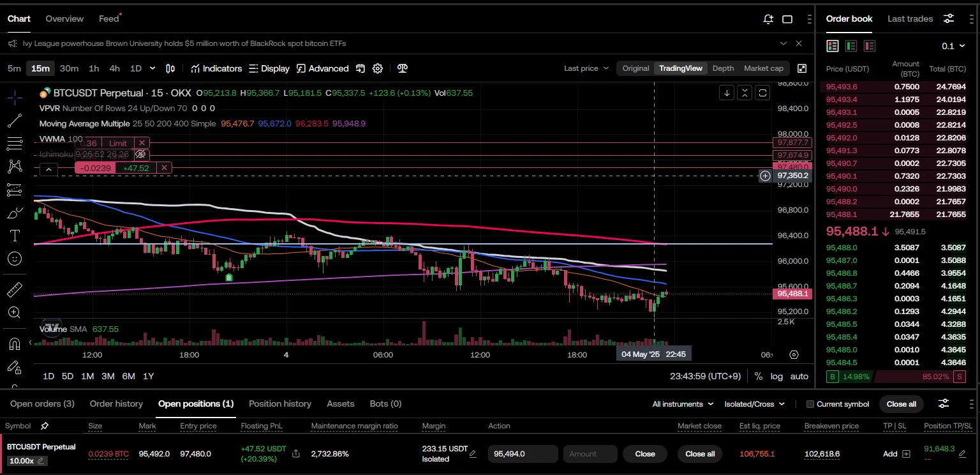Open the Isolated/Cross margin filter dropdown
Viewport: 980px width, 475px height.
coord(755,404)
